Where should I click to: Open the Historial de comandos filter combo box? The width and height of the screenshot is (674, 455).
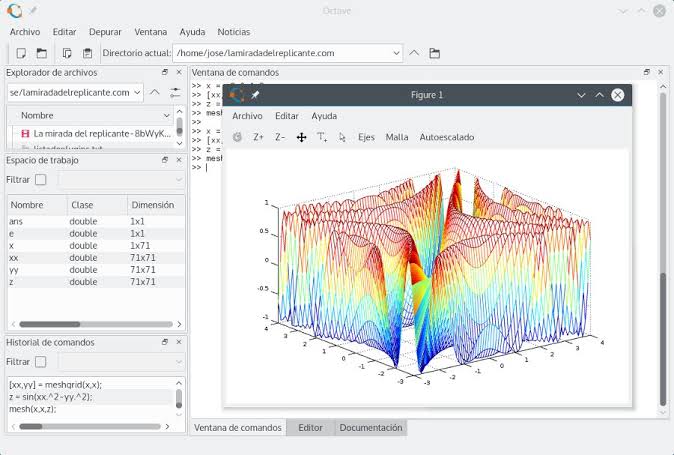tap(122, 362)
